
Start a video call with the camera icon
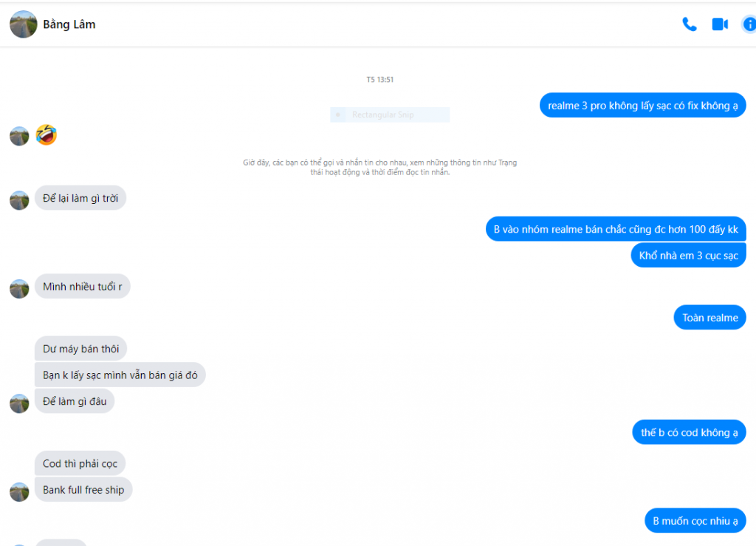click(720, 24)
